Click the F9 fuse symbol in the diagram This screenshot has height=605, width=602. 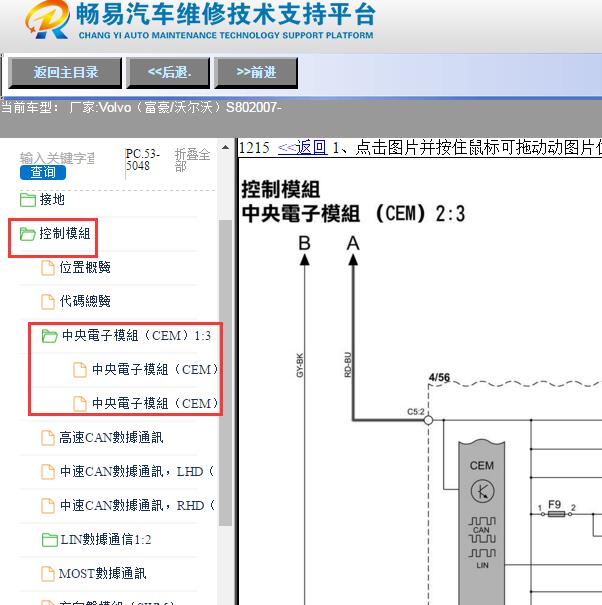point(556,514)
